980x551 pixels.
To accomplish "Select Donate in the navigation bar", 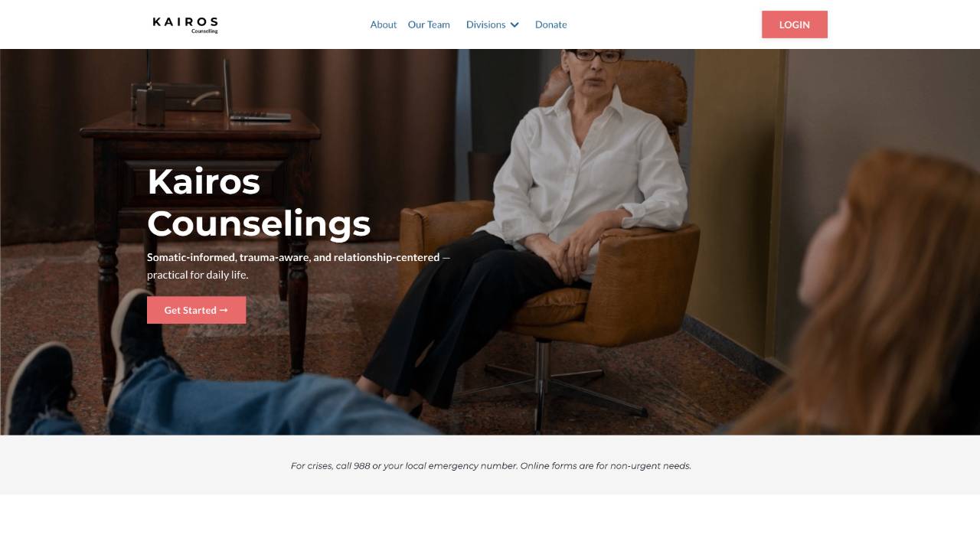I will pyautogui.click(x=550, y=24).
